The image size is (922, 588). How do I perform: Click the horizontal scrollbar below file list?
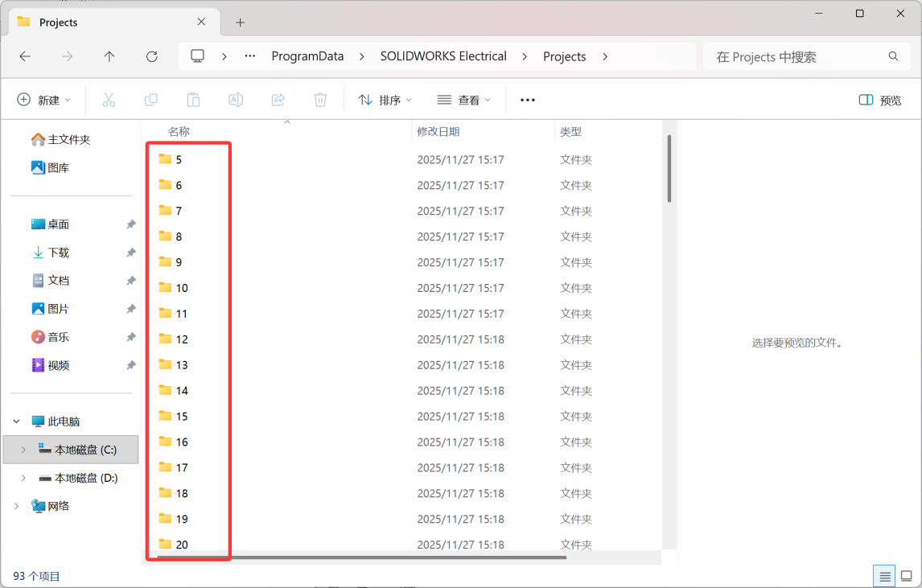tap(362, 557)
